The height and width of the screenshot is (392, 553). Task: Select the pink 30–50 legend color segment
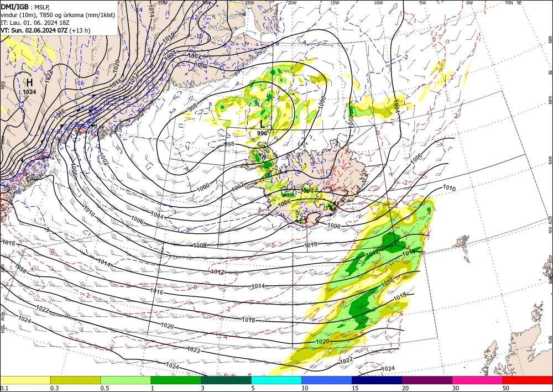coord(478,380)
